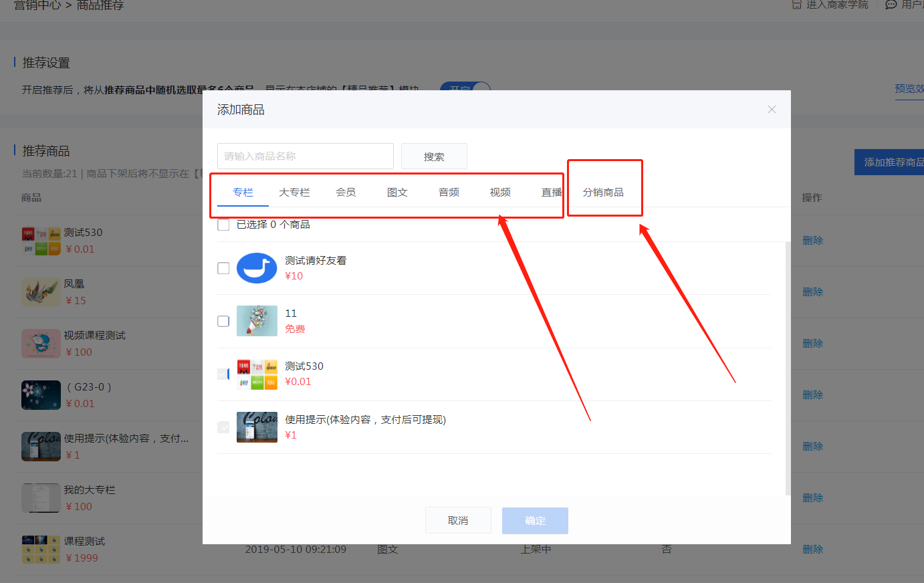
Task: Click the 确定 confirm button
Action: (535, 521)
